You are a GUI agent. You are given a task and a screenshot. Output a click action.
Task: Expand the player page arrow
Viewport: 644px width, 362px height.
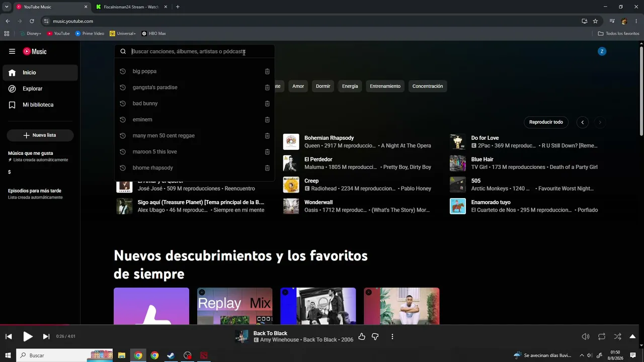(632, 336)
